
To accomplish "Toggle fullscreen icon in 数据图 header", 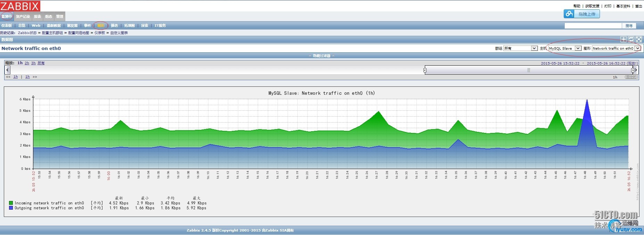I will pyautogui.click(x=639, y=40).
